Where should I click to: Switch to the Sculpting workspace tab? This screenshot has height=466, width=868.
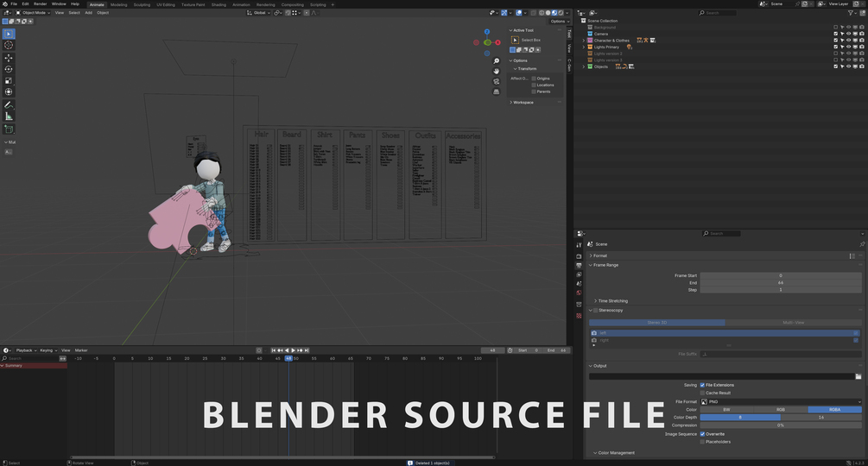(142, 4)
